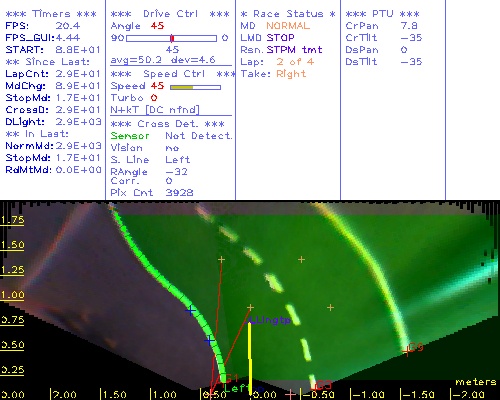
Task: Click the yellow vertical heading bar
Action: pos(249,357)
